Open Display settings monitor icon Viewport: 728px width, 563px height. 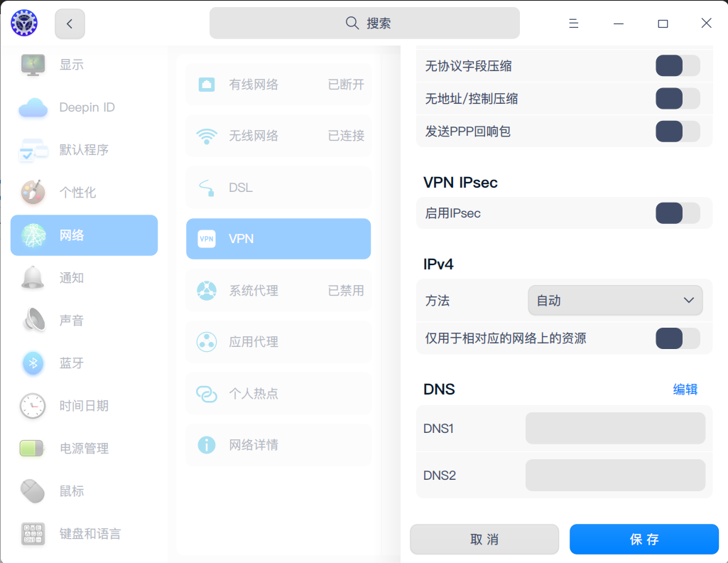(33, 65)
